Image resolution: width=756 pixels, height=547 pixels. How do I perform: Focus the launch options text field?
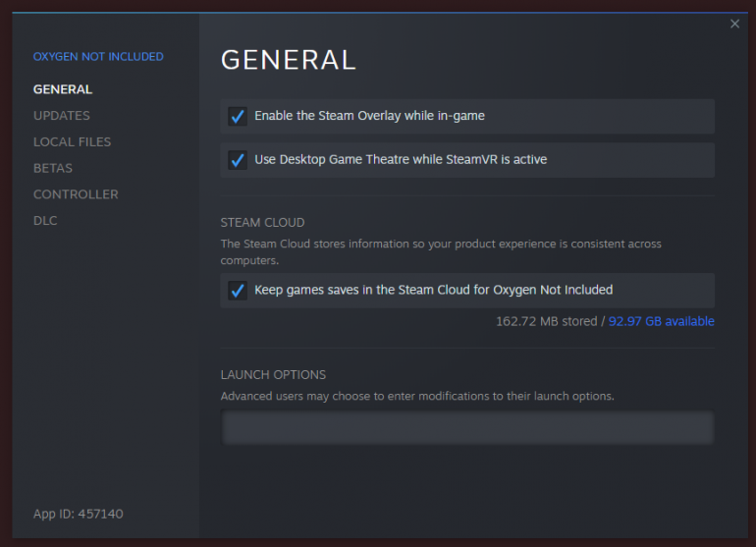[467, 427]
